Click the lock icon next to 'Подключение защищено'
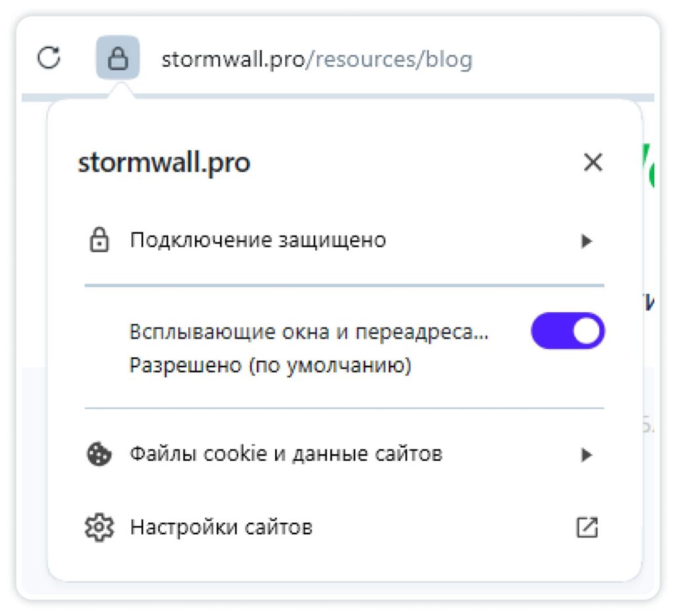 (x=99, y=240)
